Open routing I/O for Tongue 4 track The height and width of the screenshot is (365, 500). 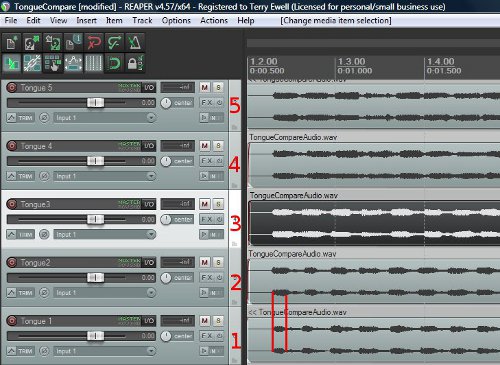tap(149, 146)
